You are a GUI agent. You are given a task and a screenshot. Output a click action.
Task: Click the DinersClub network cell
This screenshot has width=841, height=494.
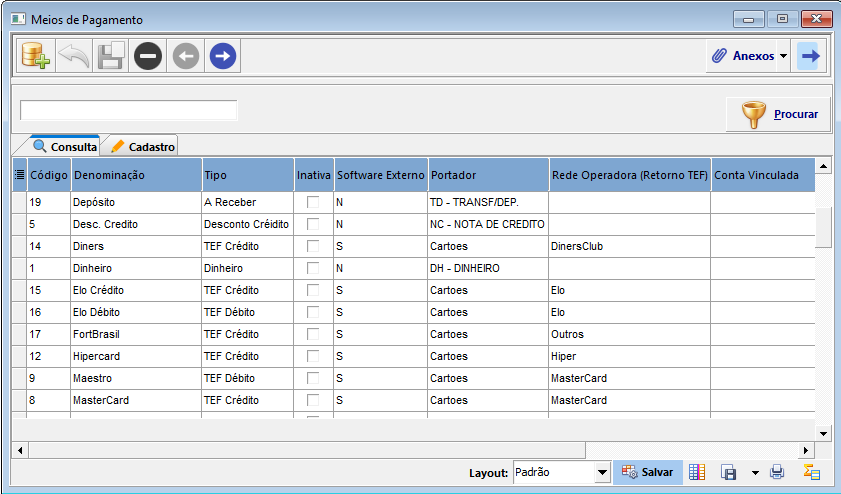pyautogui.click(x=630, y=246)
